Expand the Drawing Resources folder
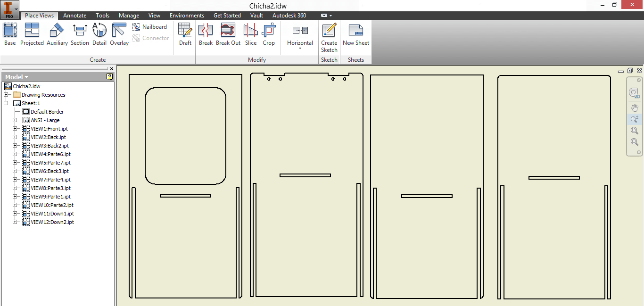This screenshot has width=644, height=306. [6, 95]
